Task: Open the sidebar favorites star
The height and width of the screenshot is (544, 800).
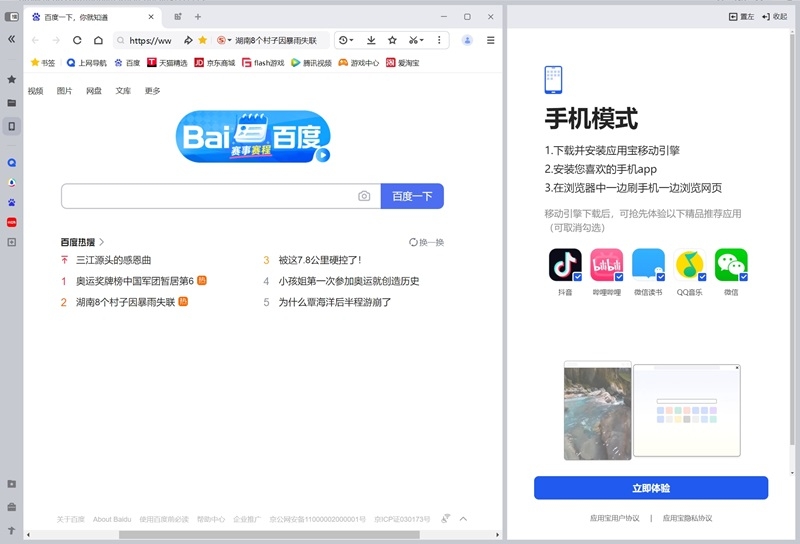Action: [x=12, y=79]
